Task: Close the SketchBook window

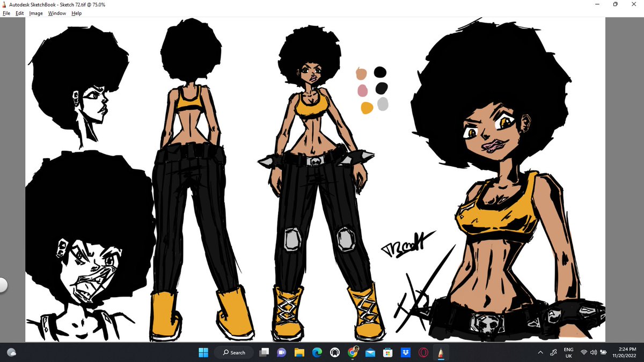Action: 634,4
